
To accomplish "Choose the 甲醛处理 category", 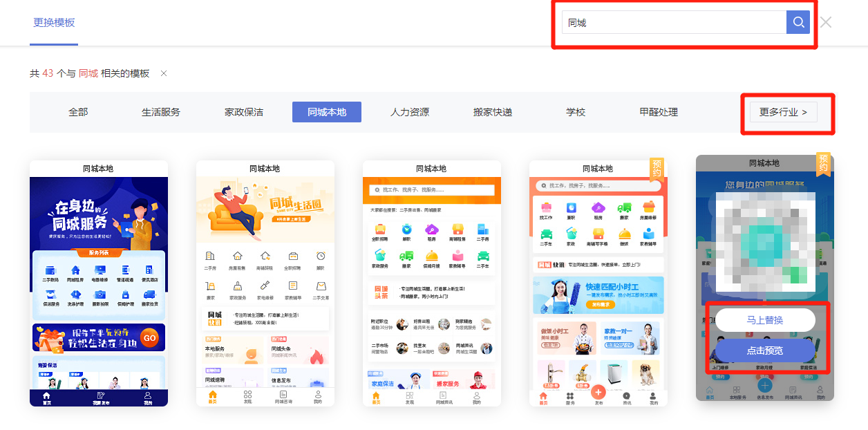I will [x=659, y=112].
